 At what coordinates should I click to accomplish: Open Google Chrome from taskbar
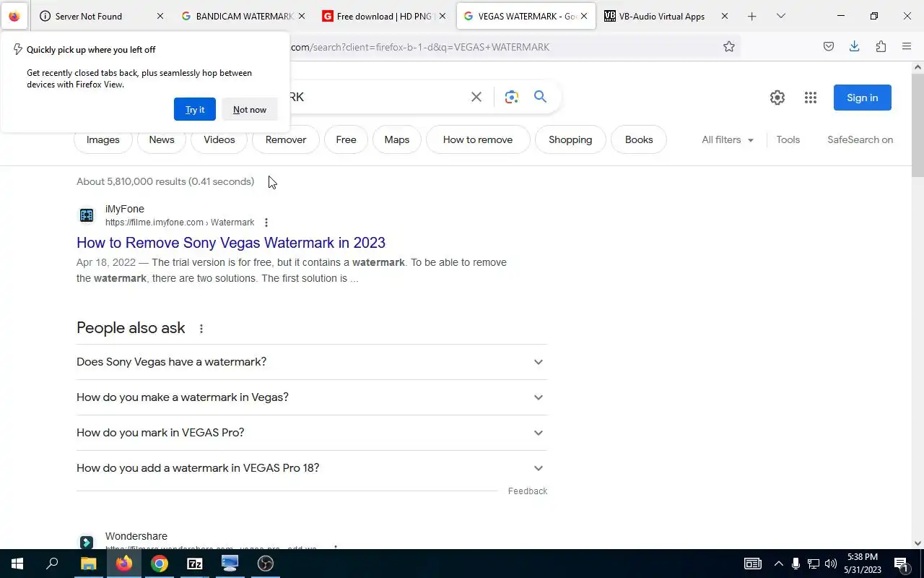(160, 564)
